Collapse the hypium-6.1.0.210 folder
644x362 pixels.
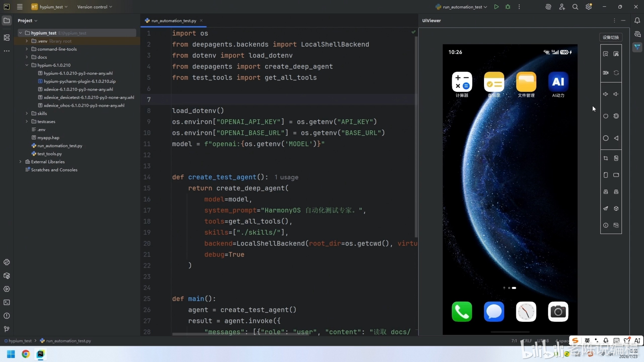27,65
